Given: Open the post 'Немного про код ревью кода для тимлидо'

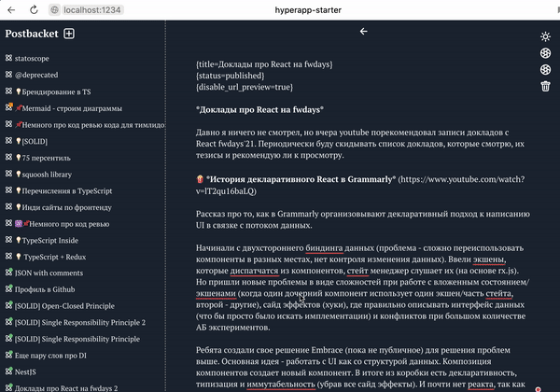Looking at the screenshot, I should click(x=90, y=125).
